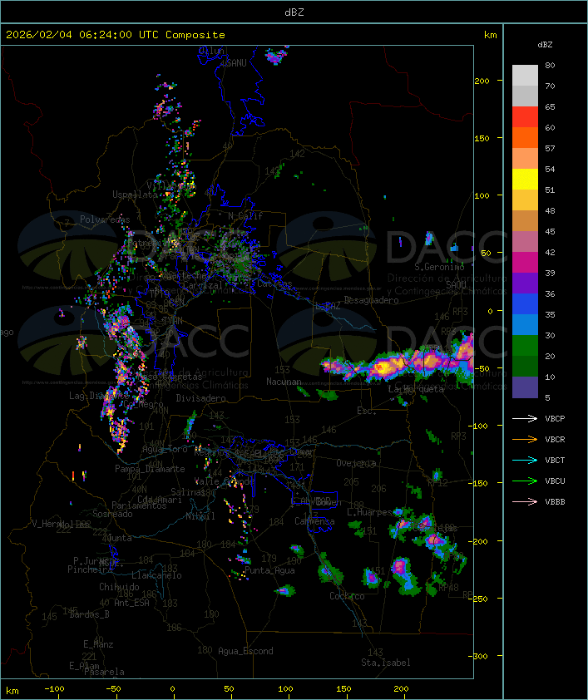Click the 2026/02/04 06:24:00 UTC Composite timestamp

coord(116,35)
